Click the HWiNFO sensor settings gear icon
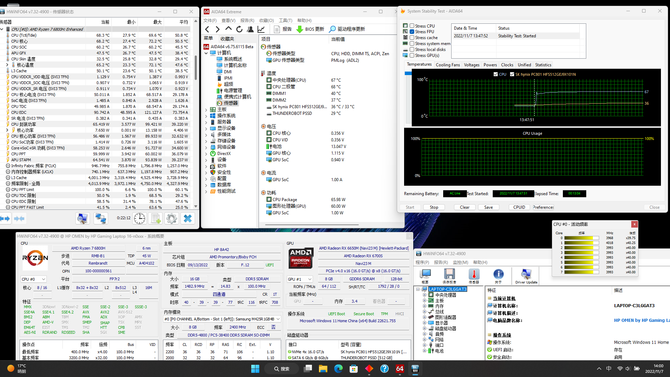Viewport: 670px width, 377px height. 171,218
